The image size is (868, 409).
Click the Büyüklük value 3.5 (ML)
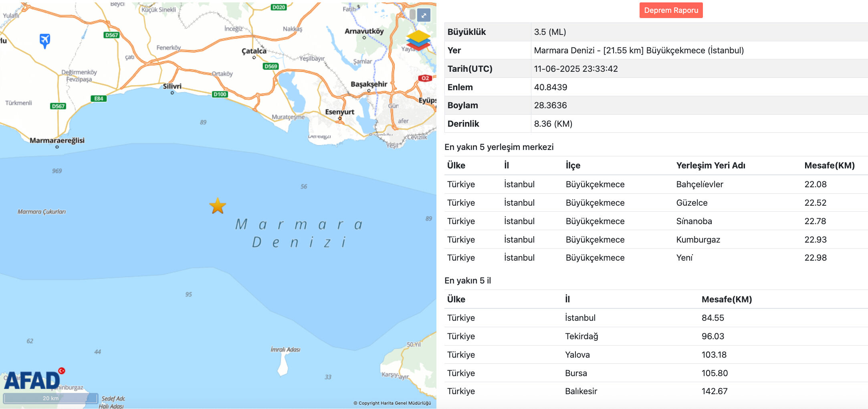pos(551,32)
